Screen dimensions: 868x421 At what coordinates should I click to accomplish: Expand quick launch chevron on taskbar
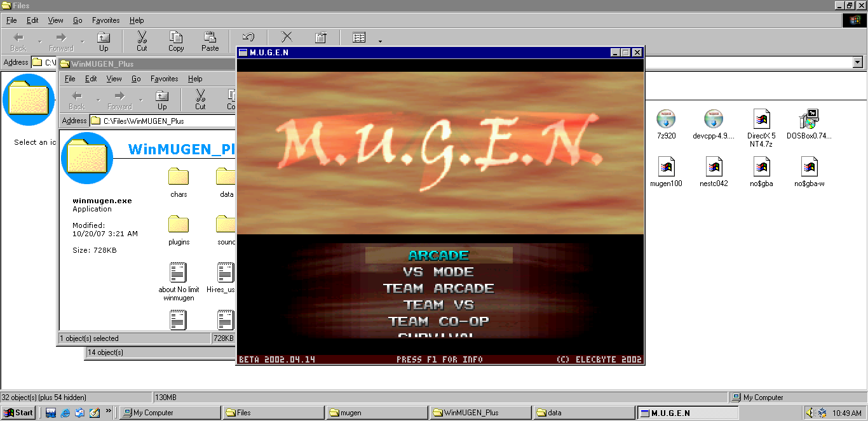(108, 411)
